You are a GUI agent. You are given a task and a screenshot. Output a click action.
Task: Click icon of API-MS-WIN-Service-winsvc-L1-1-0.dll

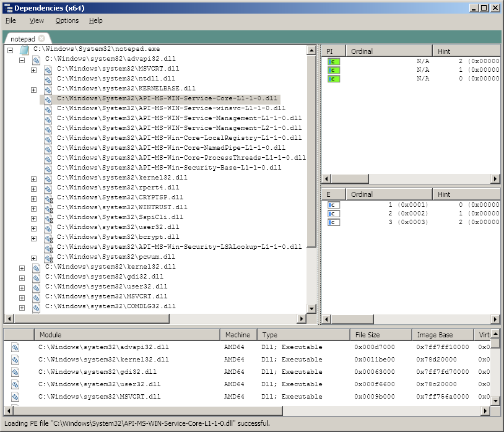pos(48,109)
